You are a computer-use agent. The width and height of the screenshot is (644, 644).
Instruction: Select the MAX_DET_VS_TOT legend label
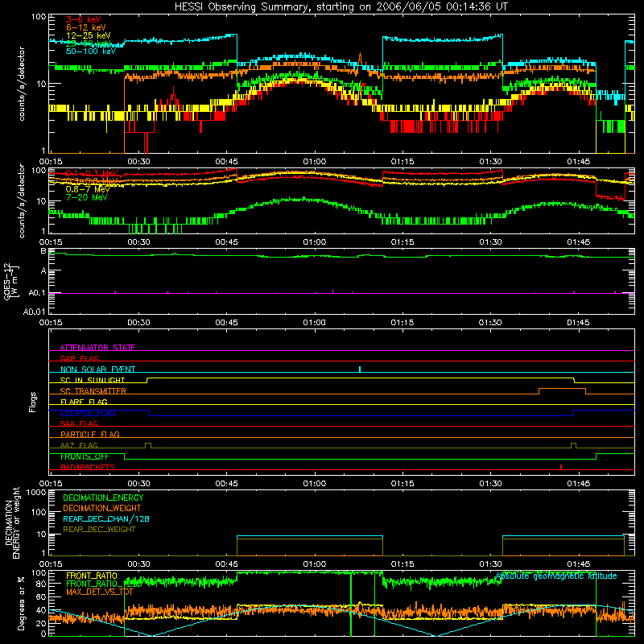click(100, 592)
